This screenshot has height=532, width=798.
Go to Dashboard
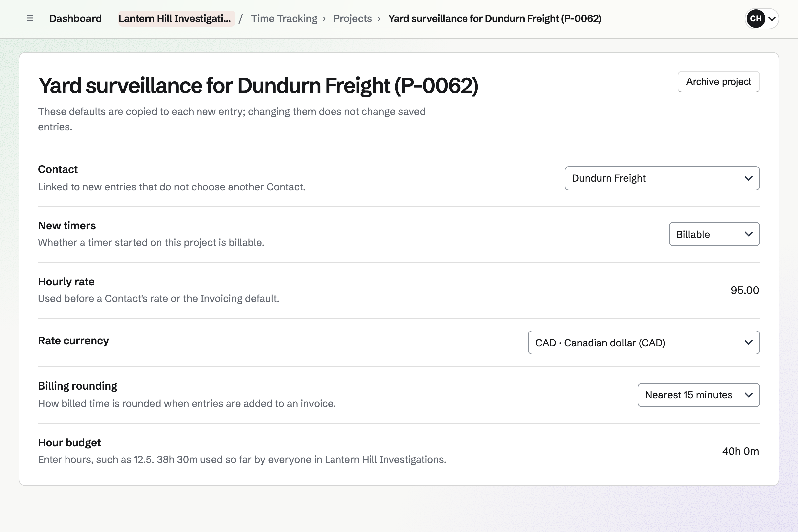pos(75,18)
